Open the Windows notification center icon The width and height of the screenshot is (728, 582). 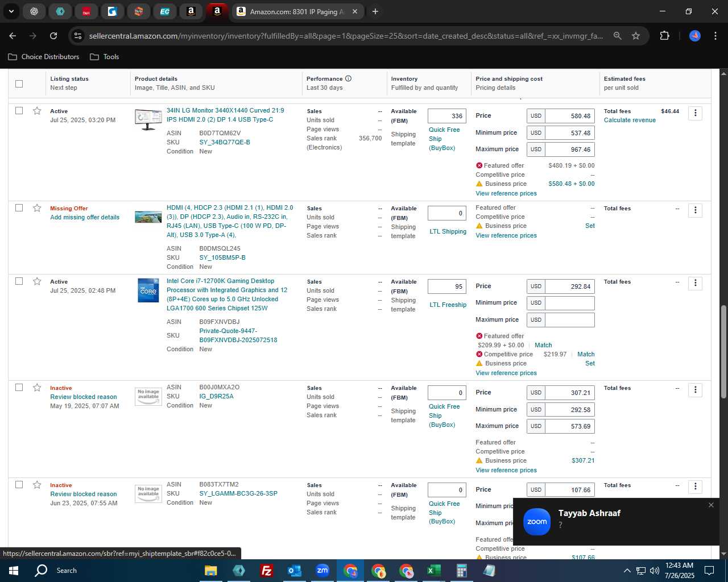pyautogui.click(x=709, y=571)
